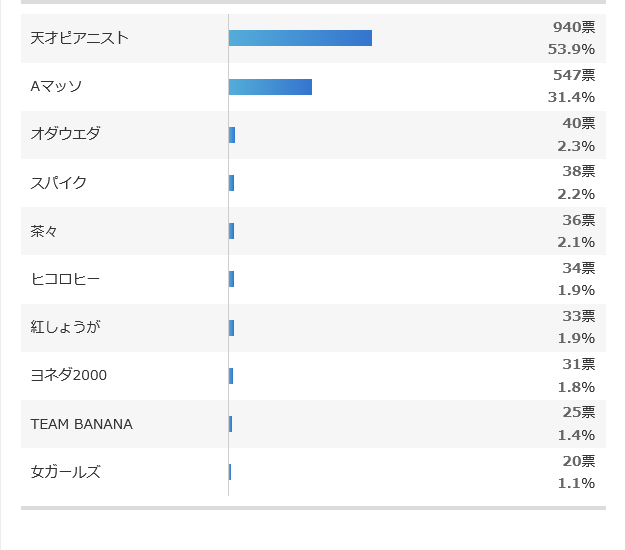This screenshot has height=550, width=625.
Task: Click the Aマッソ label
Action: (56, 87)
